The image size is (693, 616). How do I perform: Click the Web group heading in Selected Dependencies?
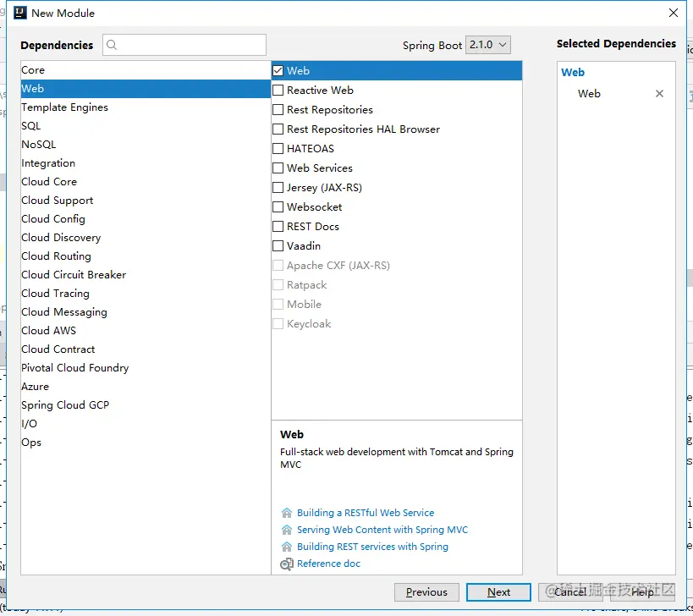coord(573,73)
